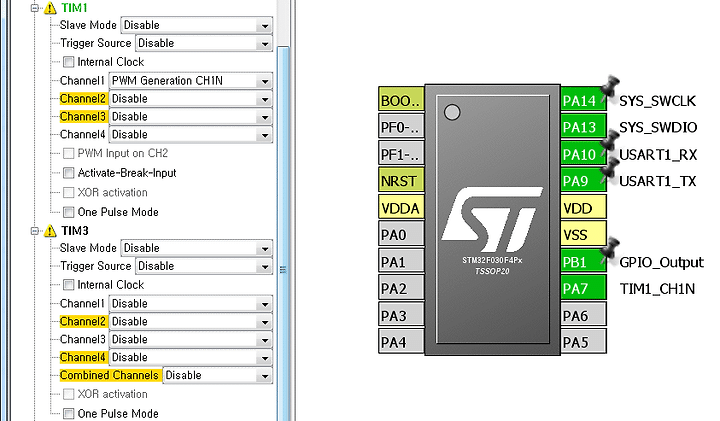720x421 pixels.
Task: Collapse the TIM3 tree node
Action: point(34,230)
